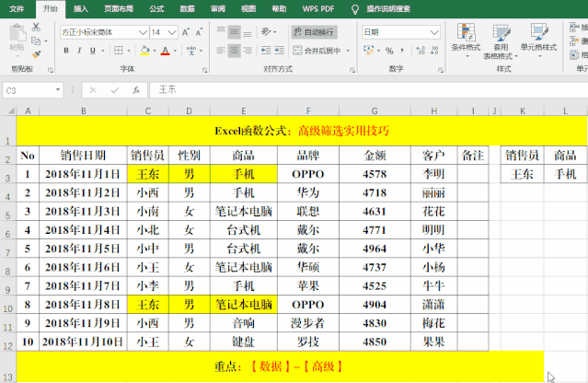Expand the 日期 number format dropdown
The height and width of the screenshot is (383, 588).
(432, 32)
